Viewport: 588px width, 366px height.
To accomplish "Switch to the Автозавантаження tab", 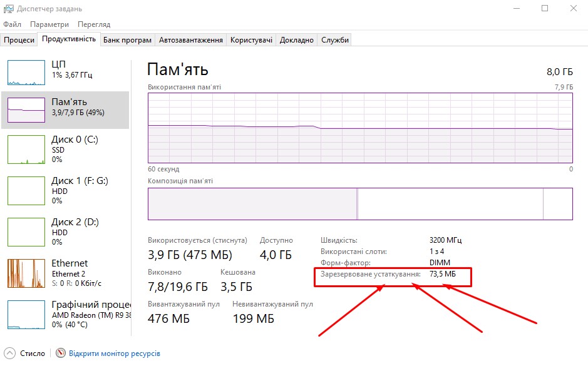I will [191, 40].
